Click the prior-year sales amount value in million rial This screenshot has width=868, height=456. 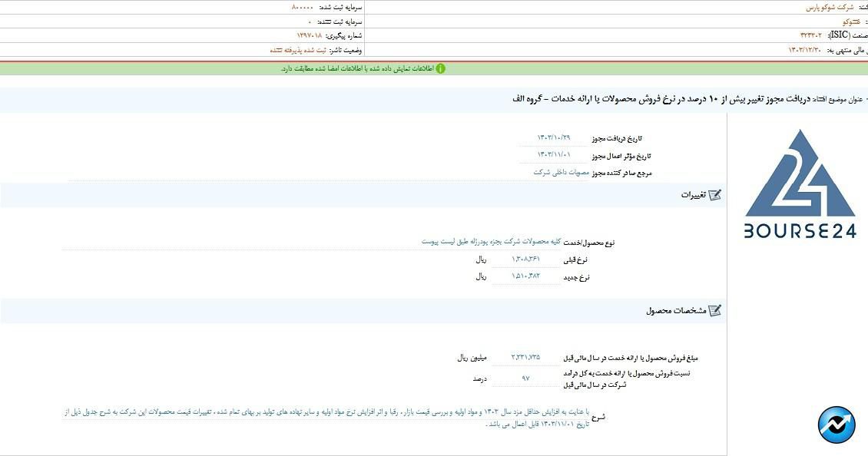coord(525,358)
